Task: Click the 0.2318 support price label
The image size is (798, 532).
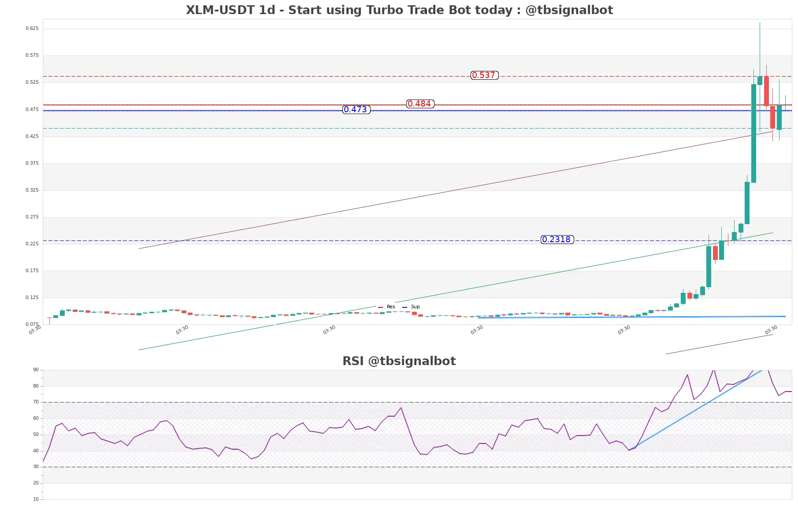Action: pos(557,240)
